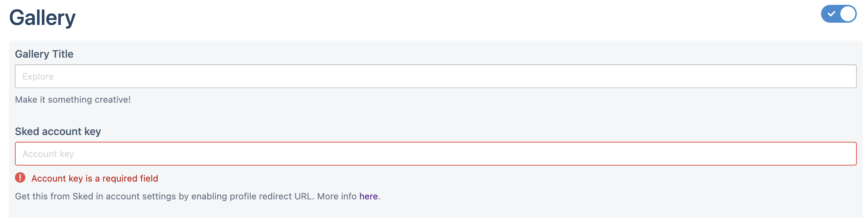Click the checkmark inside the Gallery toggle
The width and height of the screenshot is (868, 218).
[831, 14]
